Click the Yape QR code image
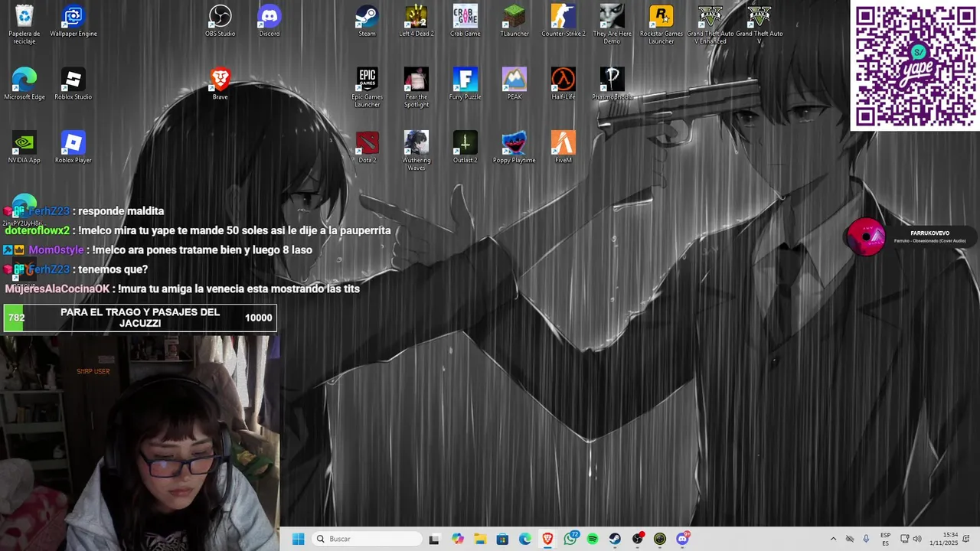This screenshot has height=551, width=980. point(915,66)
